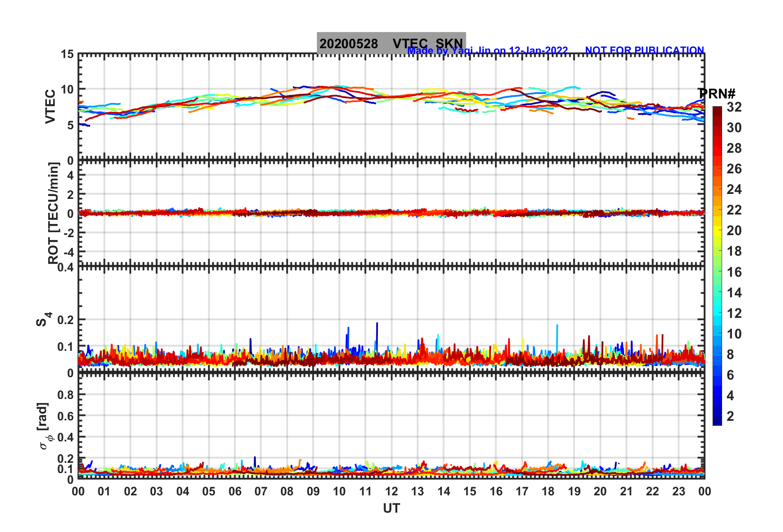Click x-axis hour tick '23'
Image resolution: width=783 pixels, height=532 pixels.
[678, 491]
